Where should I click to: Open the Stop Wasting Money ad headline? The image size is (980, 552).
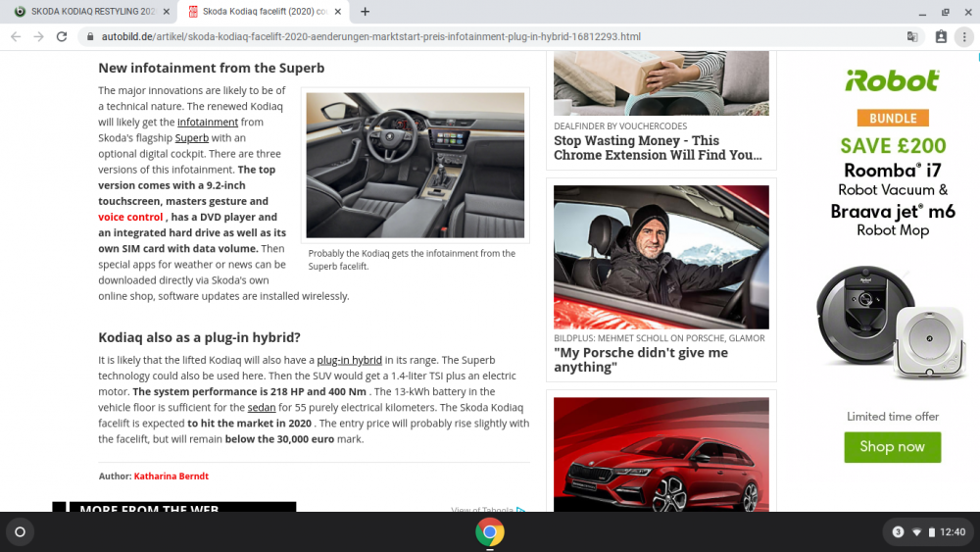[658, 148]
